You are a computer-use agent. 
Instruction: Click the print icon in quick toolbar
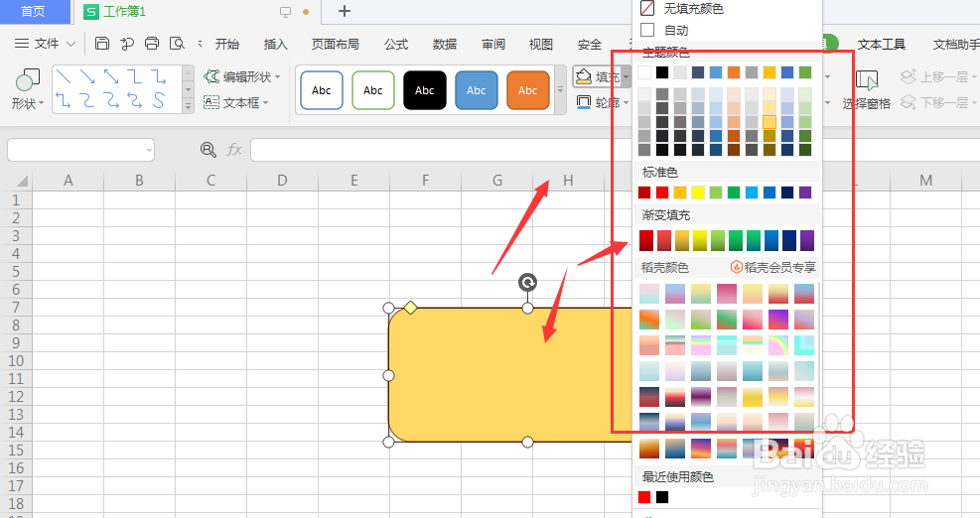[x=152, y=43]
